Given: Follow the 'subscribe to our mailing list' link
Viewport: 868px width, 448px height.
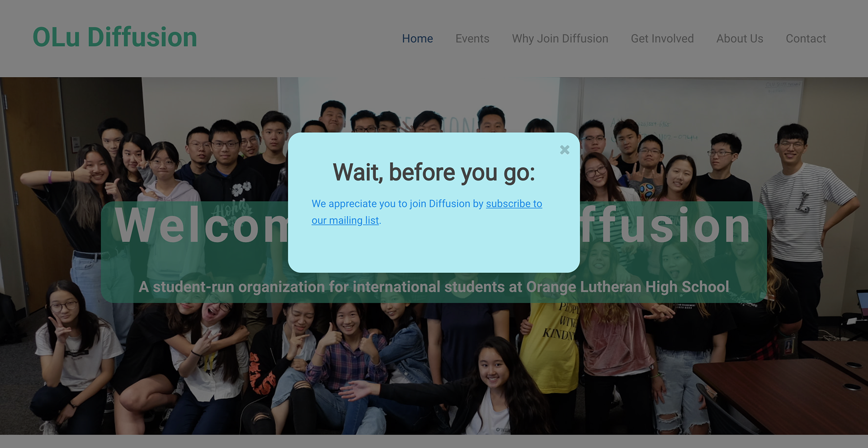Looking at the screenshot, I should click(x=514, y=204).
